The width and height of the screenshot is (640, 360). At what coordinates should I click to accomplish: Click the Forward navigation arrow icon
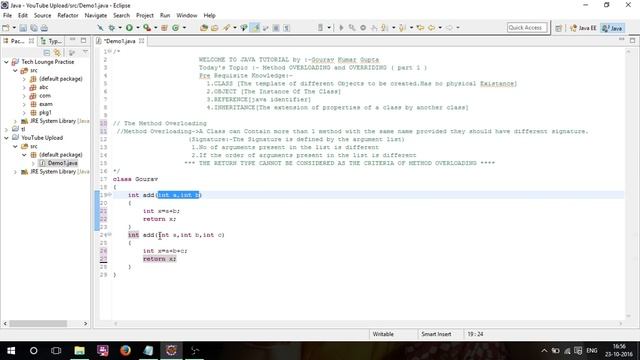tap(449, 28)
